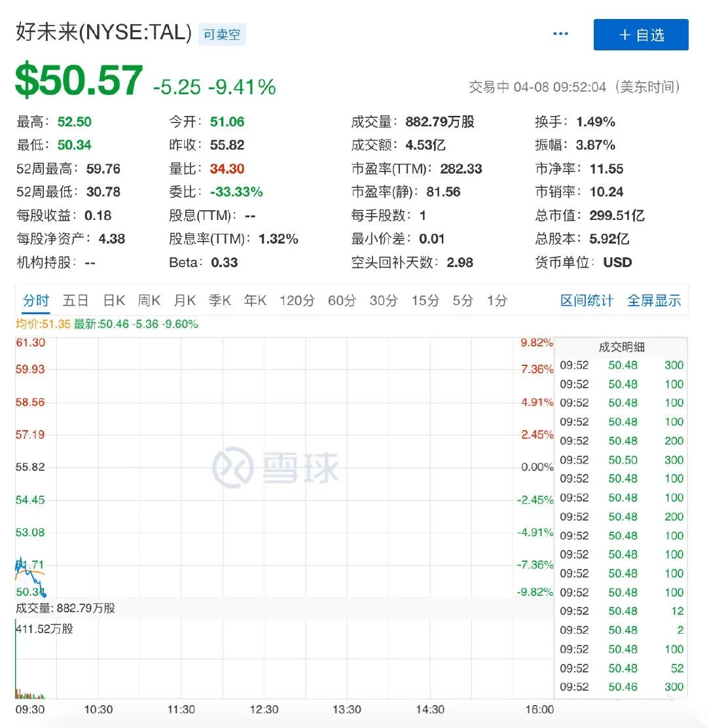Click the current price $50.57
The width and height of the screenshot is (707, 728).
pos(79,81)
